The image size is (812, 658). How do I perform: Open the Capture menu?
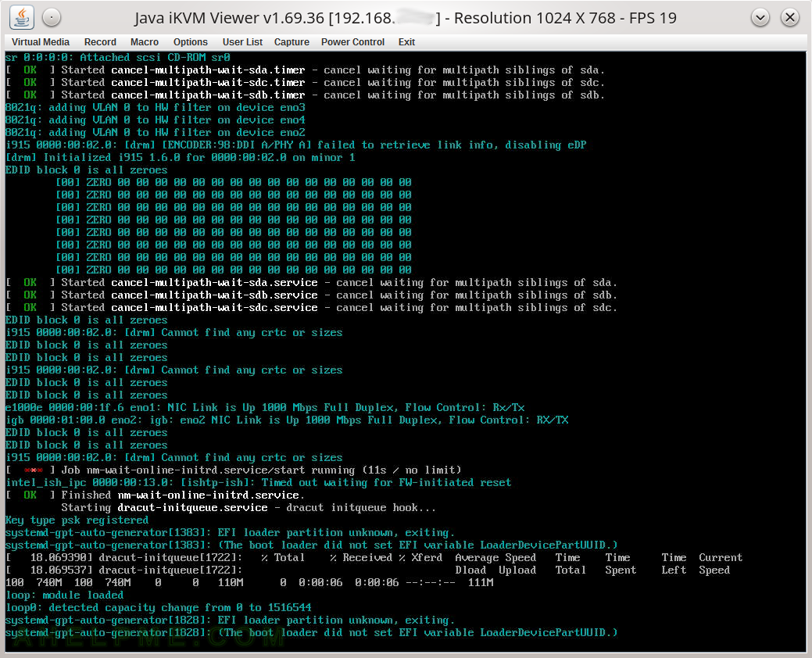click(x=292, y=42)
